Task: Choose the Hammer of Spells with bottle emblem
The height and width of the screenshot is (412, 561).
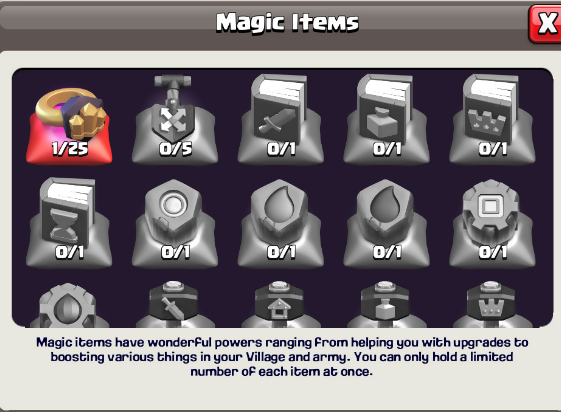Action: tap(386, 304)
